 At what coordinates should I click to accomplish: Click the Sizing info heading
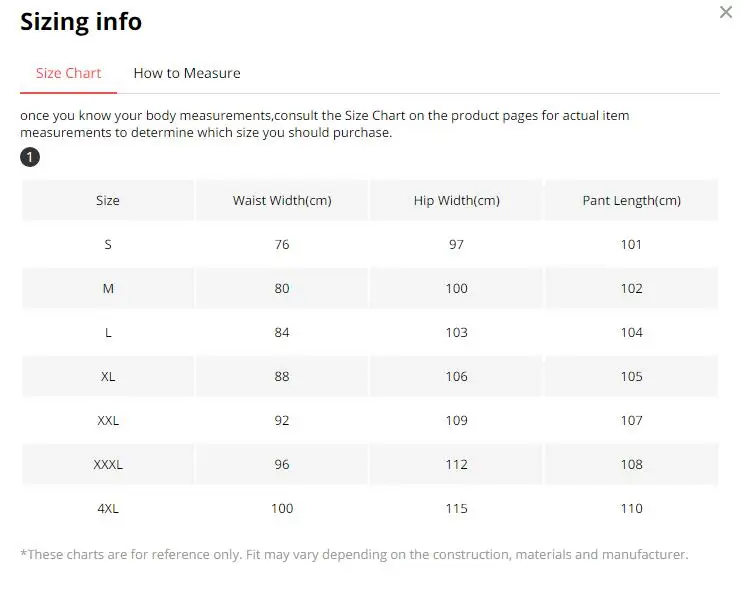[81, 22]
